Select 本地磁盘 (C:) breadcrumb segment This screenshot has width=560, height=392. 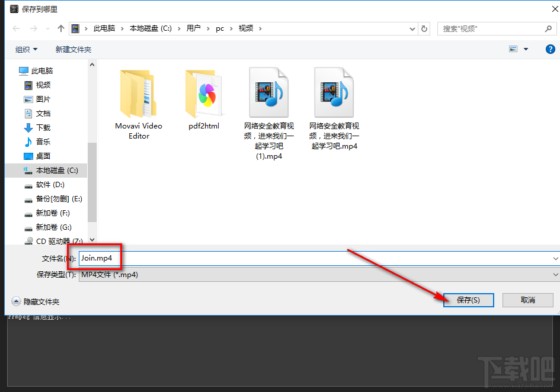(x=151, y=28)
